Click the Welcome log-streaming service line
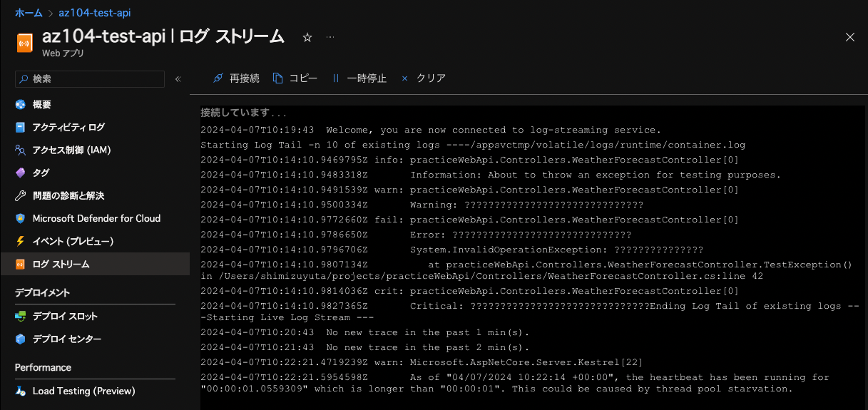Viewport: 868px width, 410px height. tap(431, 130)
